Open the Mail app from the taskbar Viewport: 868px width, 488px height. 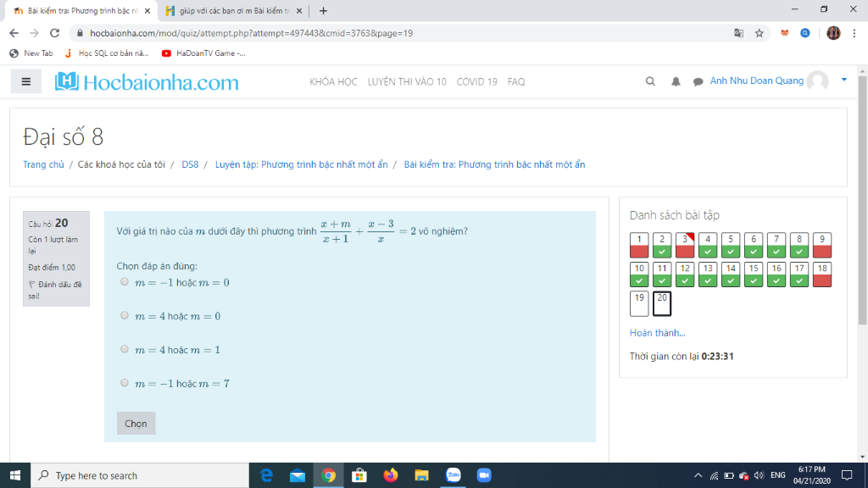coord(298,475)
